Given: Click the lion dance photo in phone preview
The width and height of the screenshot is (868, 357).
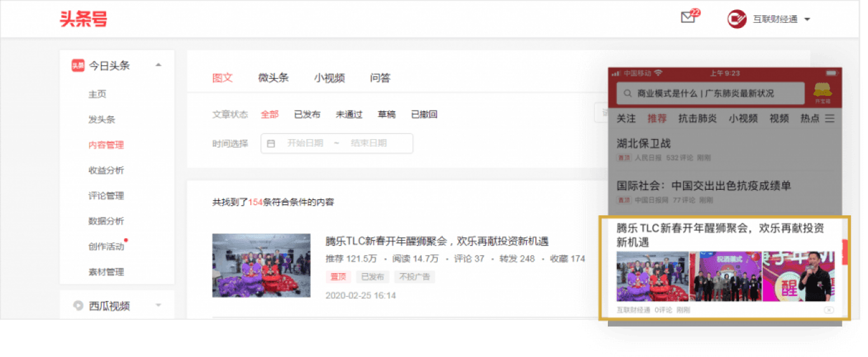Looking at the screenshot, I should tap(653, 276).
